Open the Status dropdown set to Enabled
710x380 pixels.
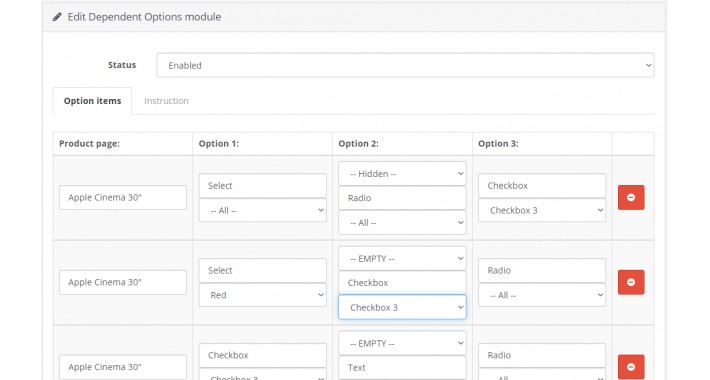pos(405,65)
